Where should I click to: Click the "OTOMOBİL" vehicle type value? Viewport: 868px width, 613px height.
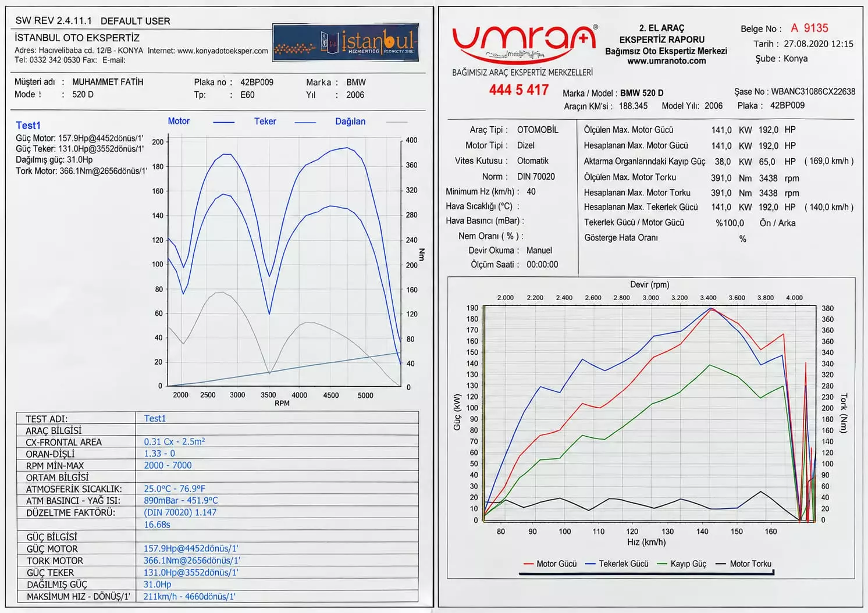click(x=538, y=130)
